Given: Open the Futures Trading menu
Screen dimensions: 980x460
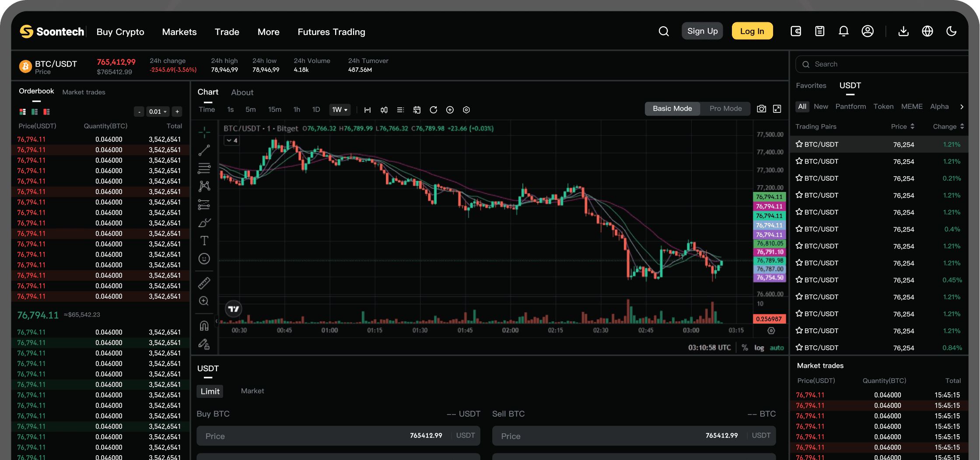Looking at the screenshot, I should pyautogui.click(x=331, y=32).
